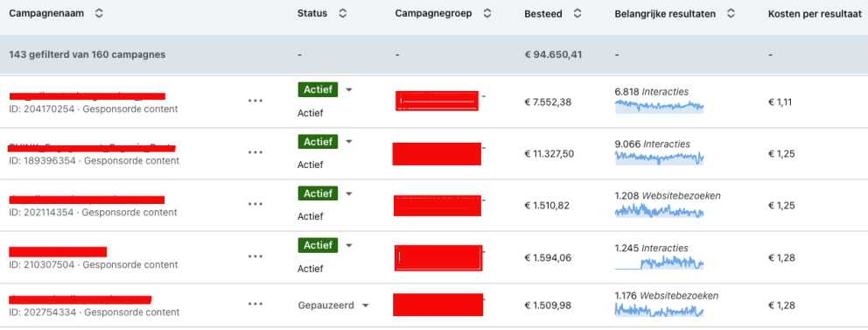Expand status dropdown of campaign 204170254

[349, 89]
